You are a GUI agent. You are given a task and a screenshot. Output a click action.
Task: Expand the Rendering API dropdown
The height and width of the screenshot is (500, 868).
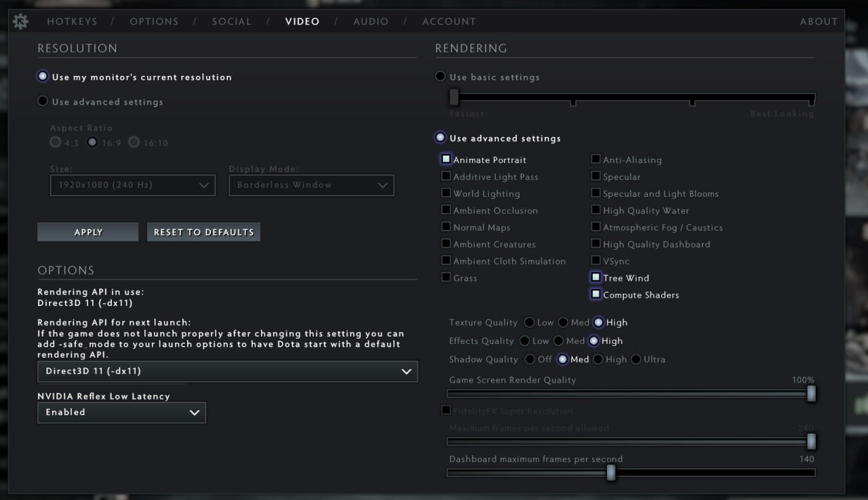tap(228, 372)
